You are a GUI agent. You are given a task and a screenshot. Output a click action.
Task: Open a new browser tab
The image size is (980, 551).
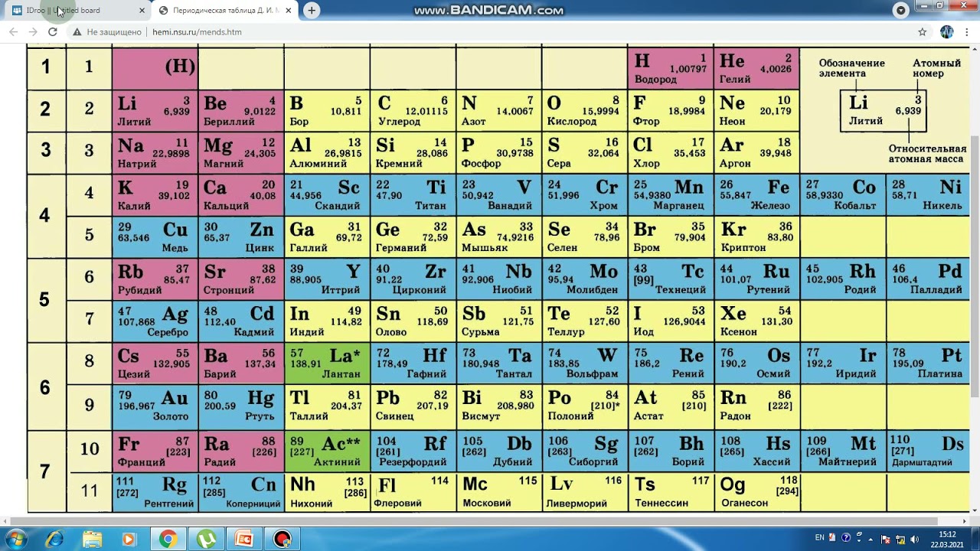(x=312, y=11)
